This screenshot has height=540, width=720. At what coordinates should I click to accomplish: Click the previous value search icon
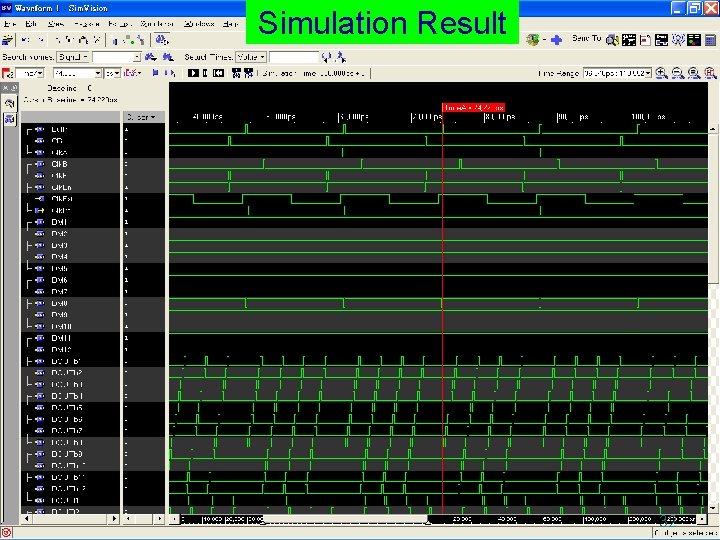326,57
